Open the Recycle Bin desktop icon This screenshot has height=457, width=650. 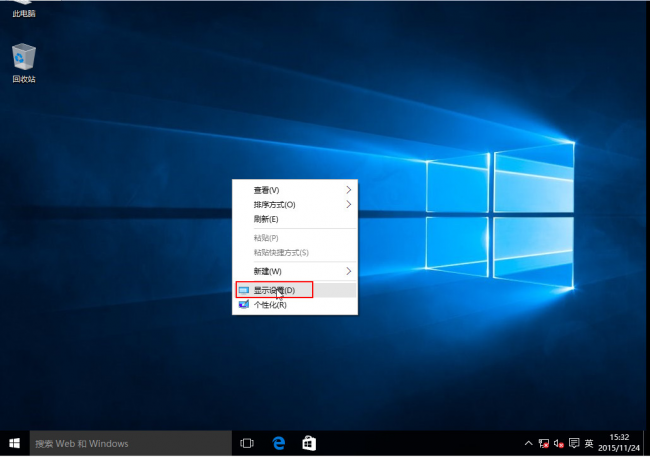[x=24, y=63]
